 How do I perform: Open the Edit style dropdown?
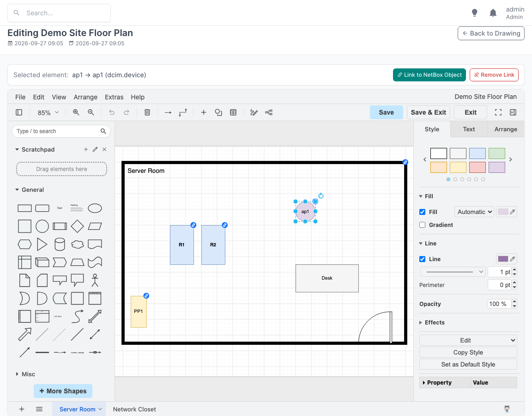468,340
